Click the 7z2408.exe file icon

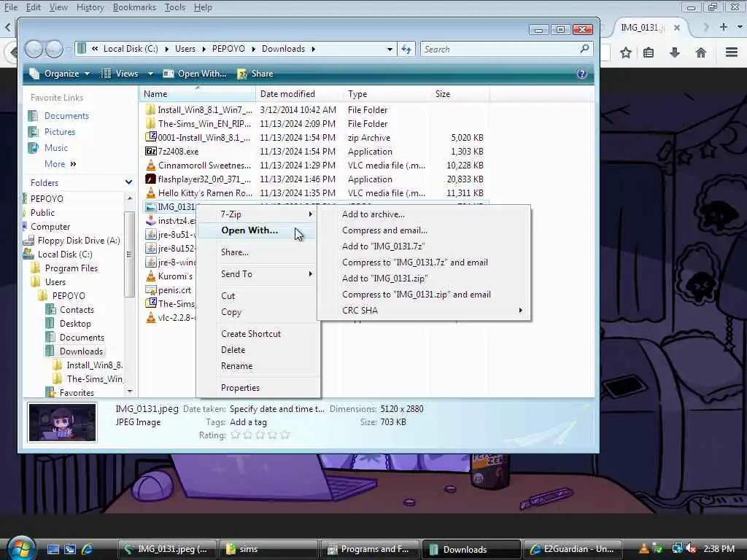coord(150,152)
